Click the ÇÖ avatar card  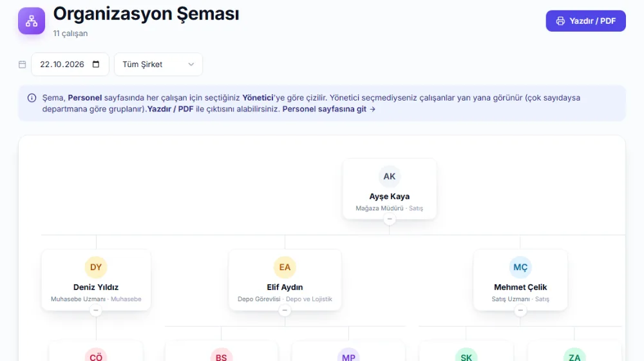[96, 351]
